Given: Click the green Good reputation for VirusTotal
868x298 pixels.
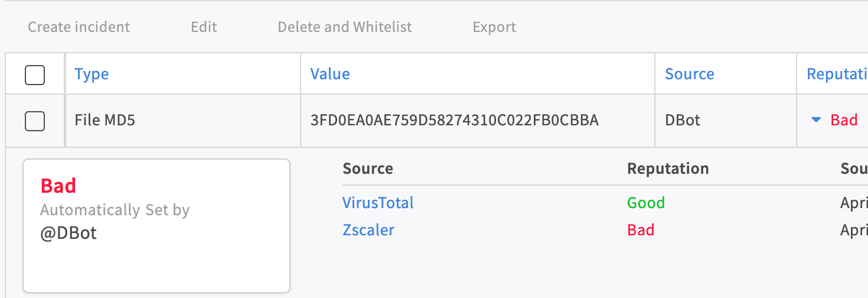Looking at the screenshot, I should [x=646, y=203].
